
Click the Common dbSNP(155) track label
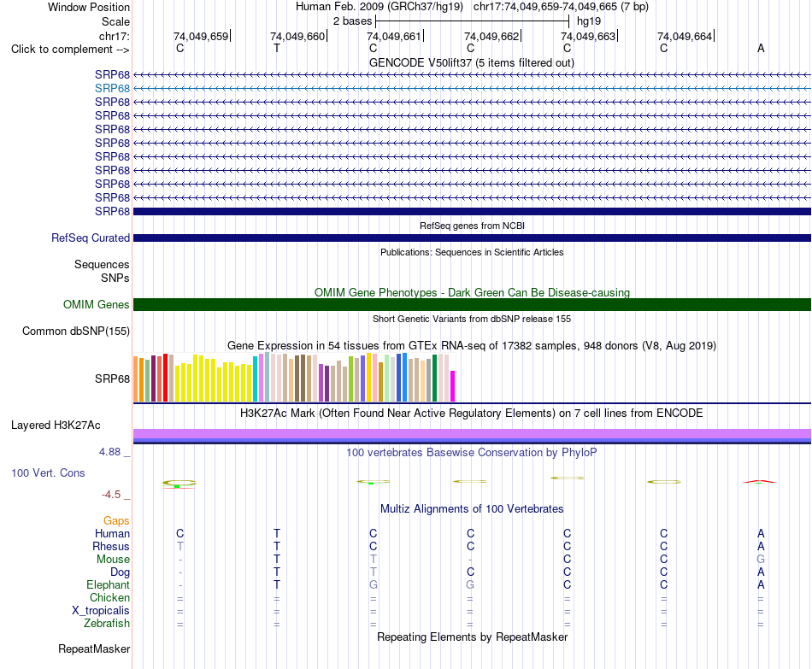pos(75,331)
